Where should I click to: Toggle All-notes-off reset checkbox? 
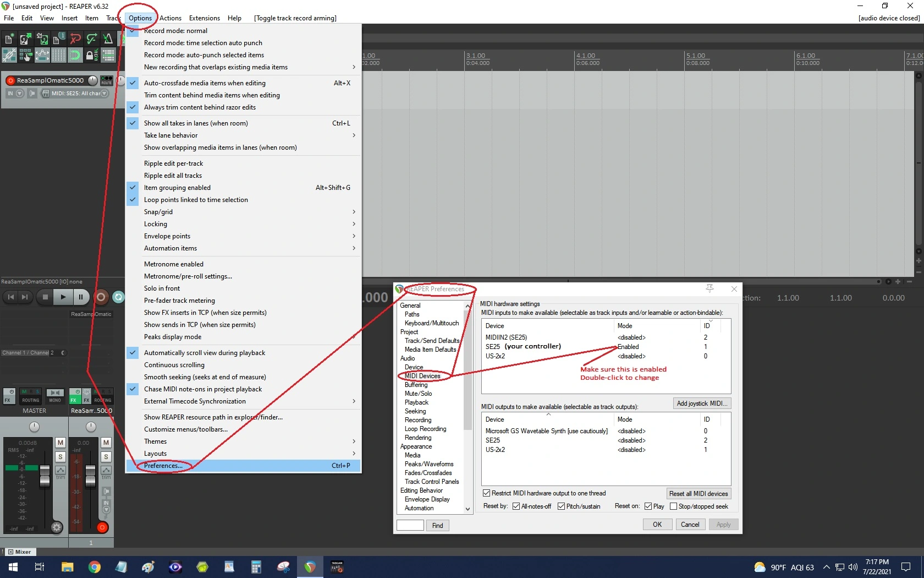[x=516, y=506]
